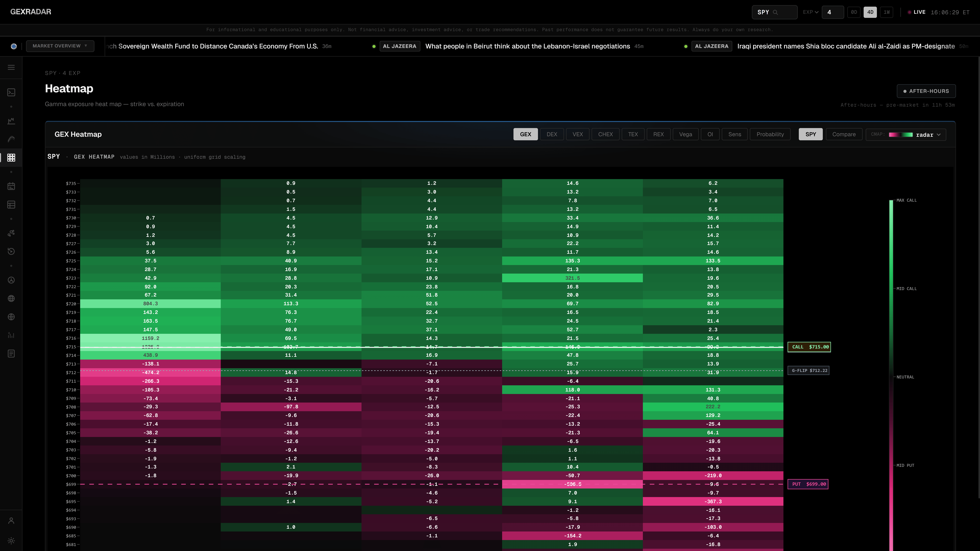Open the three-spoke dial sidebar icon
Viewport: 980px width, 551px height.
pos(11,280)
